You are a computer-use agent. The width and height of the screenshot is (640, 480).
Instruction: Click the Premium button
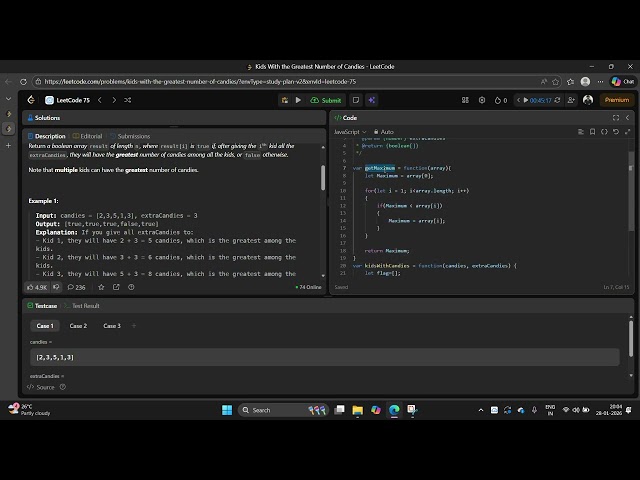[x=616, y=100]
